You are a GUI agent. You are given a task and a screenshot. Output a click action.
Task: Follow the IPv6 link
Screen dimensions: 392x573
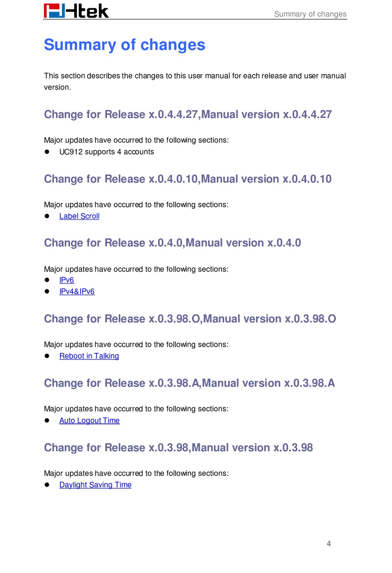[x=66, y=280]
